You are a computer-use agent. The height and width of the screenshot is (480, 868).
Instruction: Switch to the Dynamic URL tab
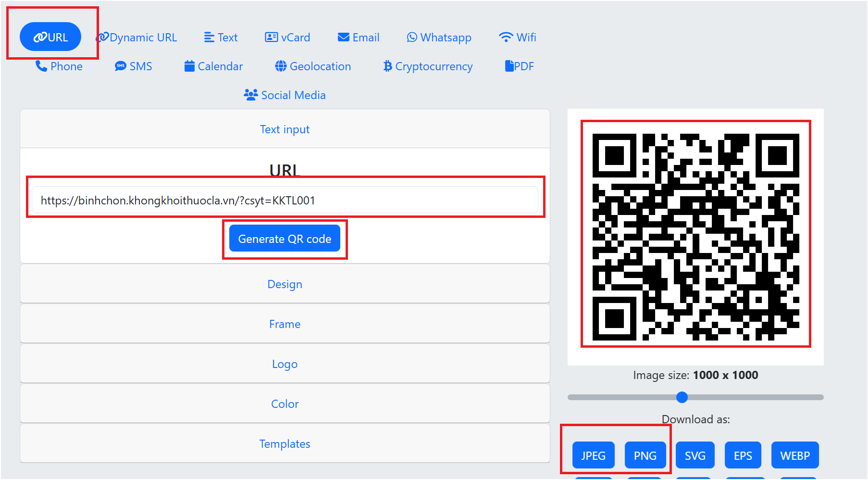pos(136,38)
